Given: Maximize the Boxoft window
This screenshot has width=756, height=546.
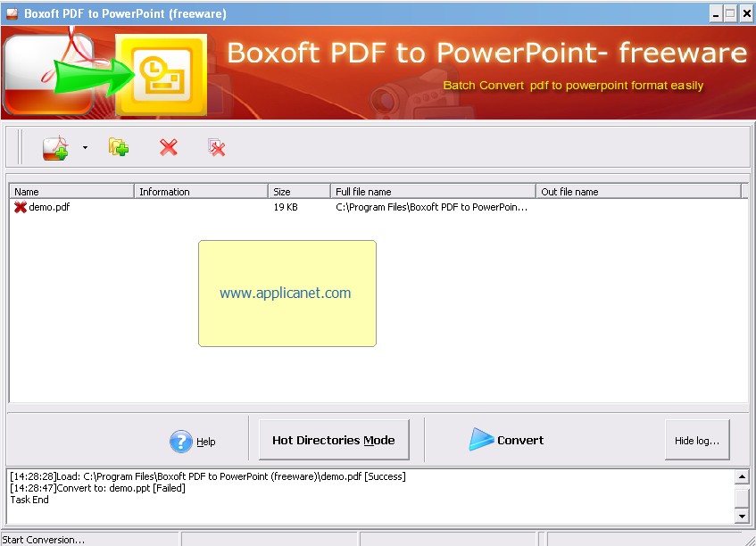Looking at the screenshot, I should [730, 14].
